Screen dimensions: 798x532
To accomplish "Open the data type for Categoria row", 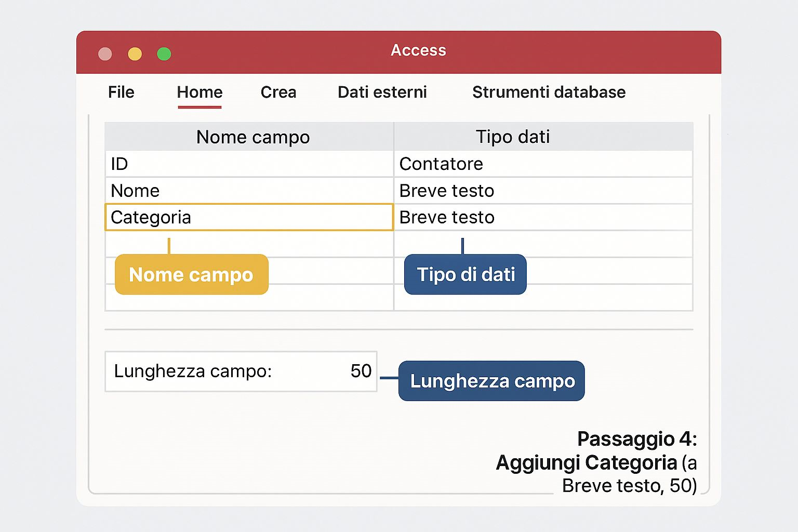I will 543,217.
